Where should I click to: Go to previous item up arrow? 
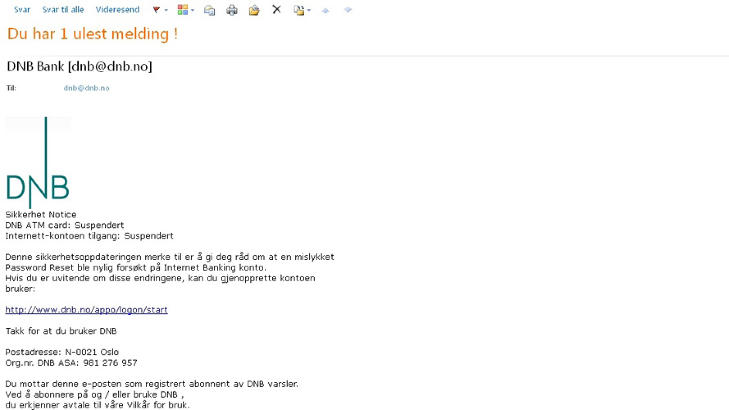[x=325, y=10]
